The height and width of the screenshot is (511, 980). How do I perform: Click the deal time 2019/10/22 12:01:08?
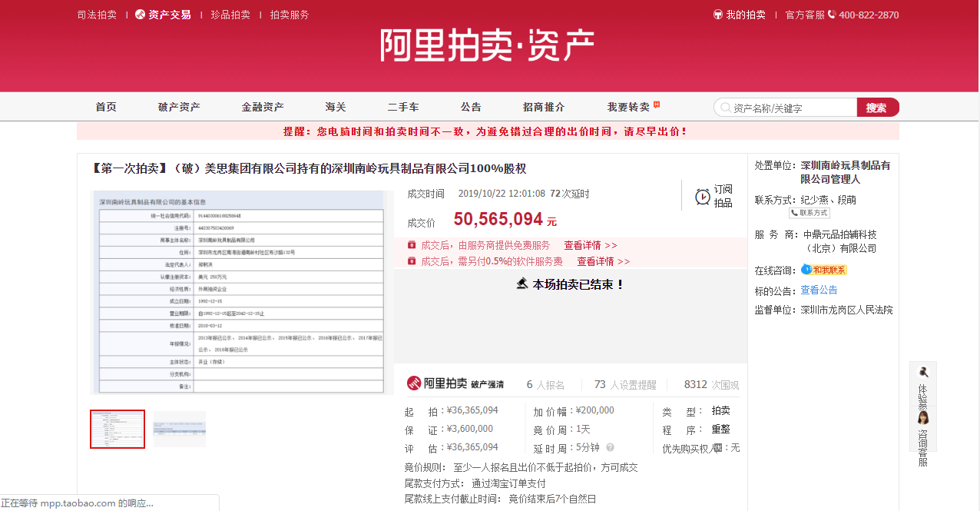tap(502, 194)
